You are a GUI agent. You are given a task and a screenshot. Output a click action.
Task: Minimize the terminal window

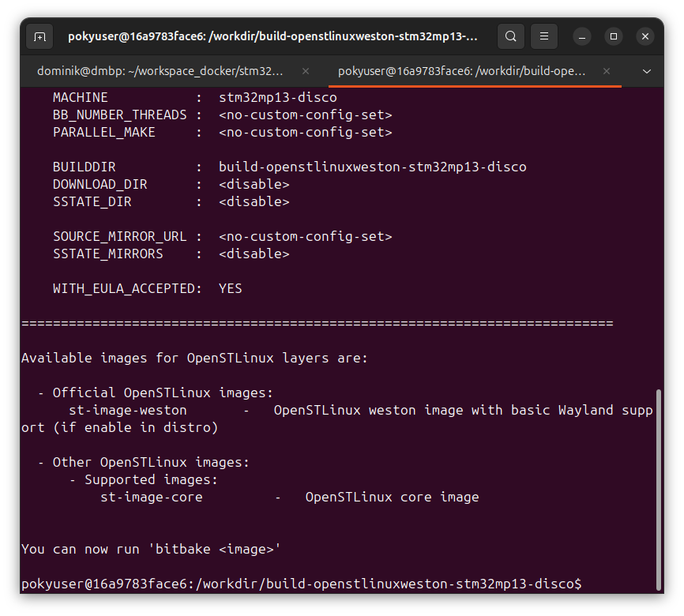pyautogui.click(x=582, y=36)
